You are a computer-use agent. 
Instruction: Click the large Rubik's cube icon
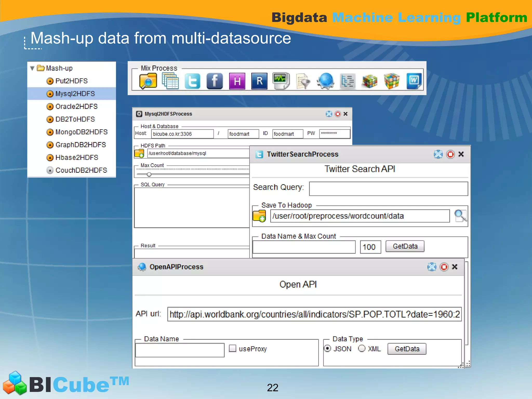click(x=392, y=81)
